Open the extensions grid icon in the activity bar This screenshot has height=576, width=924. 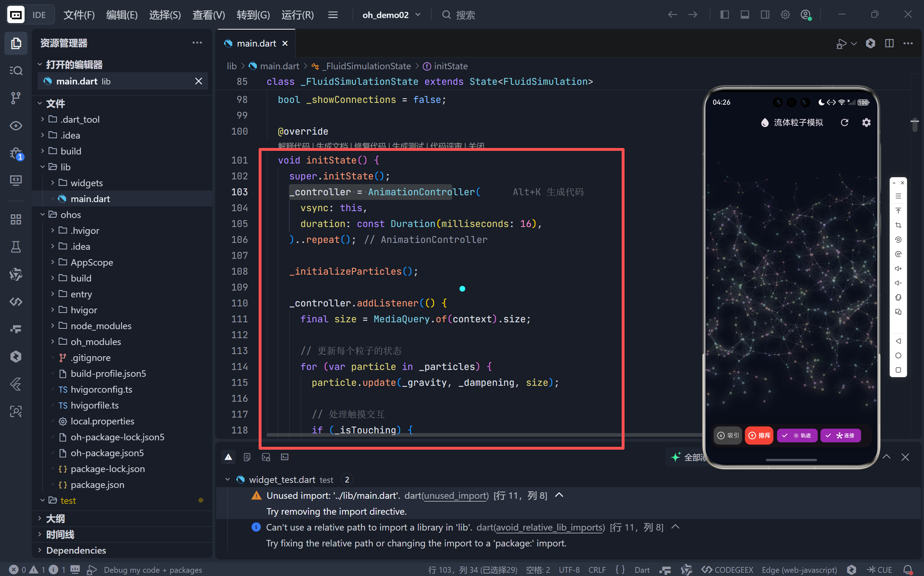[16, 219]
